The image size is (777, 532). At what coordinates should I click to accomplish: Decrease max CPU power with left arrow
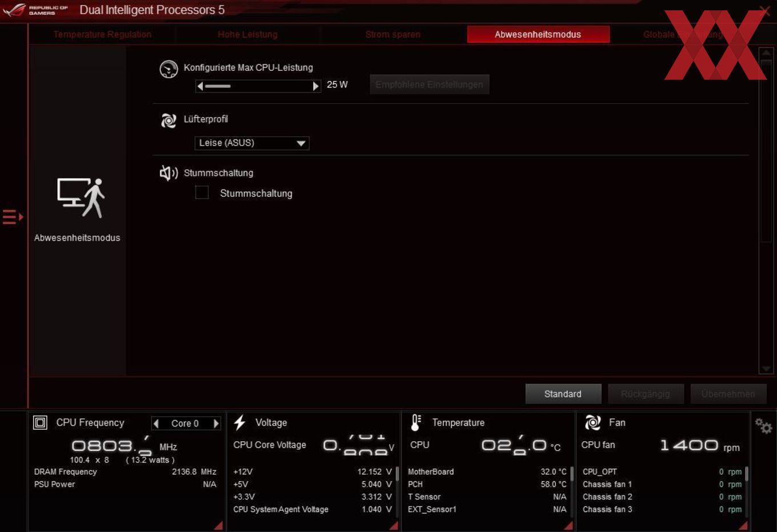tap(200, 86)
